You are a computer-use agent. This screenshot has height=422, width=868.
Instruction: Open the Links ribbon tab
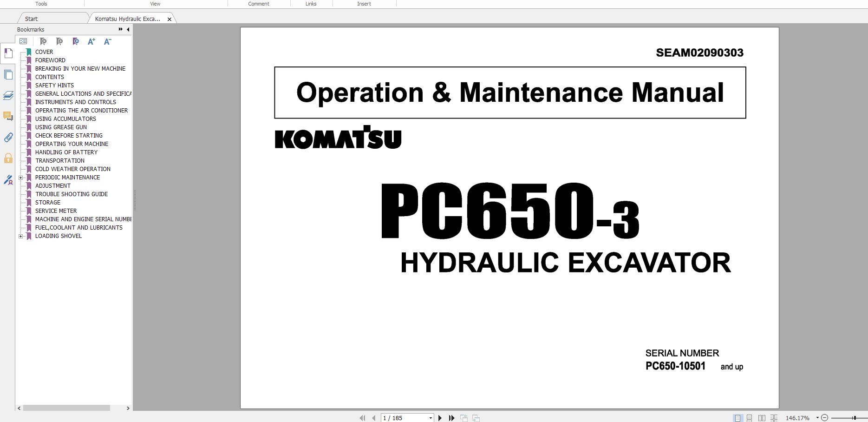tap(311, 4)
